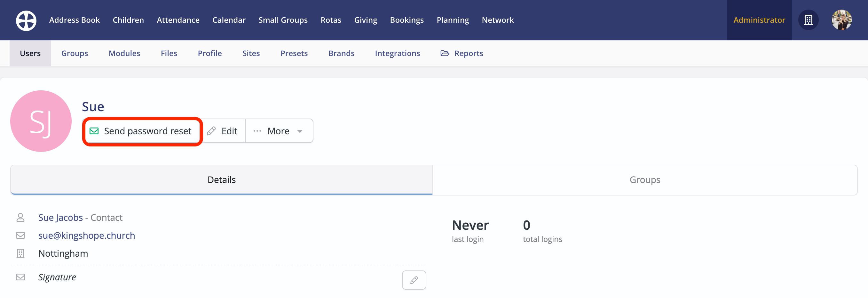Open the Administrator menu
The image size is (868, 298).
click(x=759, y=20)
